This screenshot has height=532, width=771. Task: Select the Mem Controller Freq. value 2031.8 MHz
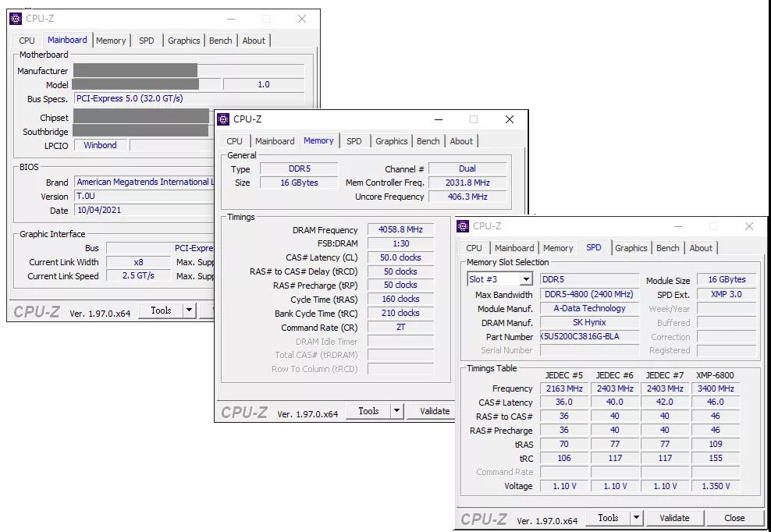tap(467, 183)
